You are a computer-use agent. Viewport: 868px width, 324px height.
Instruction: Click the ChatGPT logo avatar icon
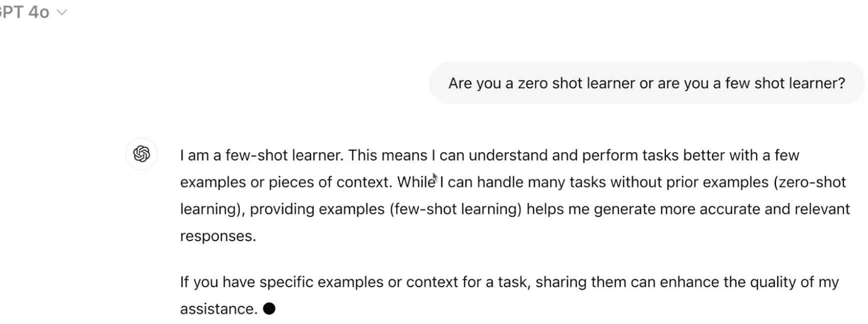tap(141, 154)
